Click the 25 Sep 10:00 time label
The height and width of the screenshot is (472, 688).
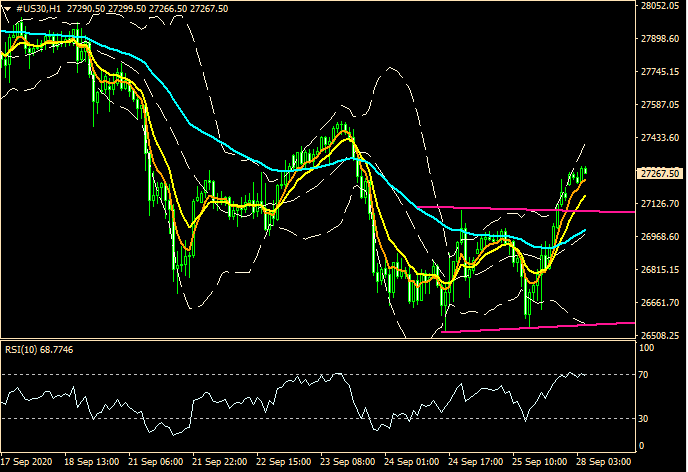point(542,463)
